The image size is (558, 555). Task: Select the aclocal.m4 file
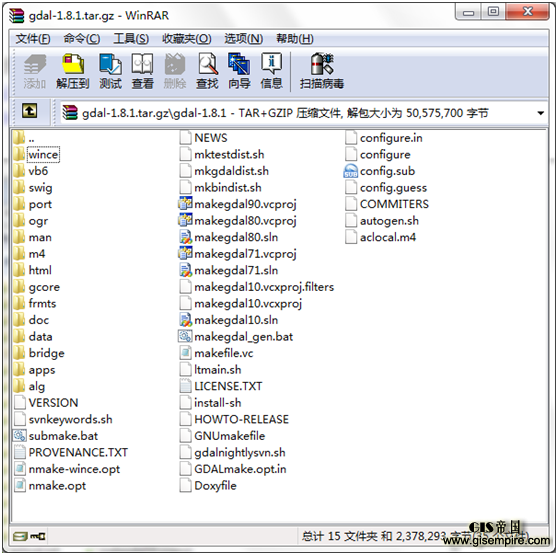pyautogui.click(x=381, y=237)
